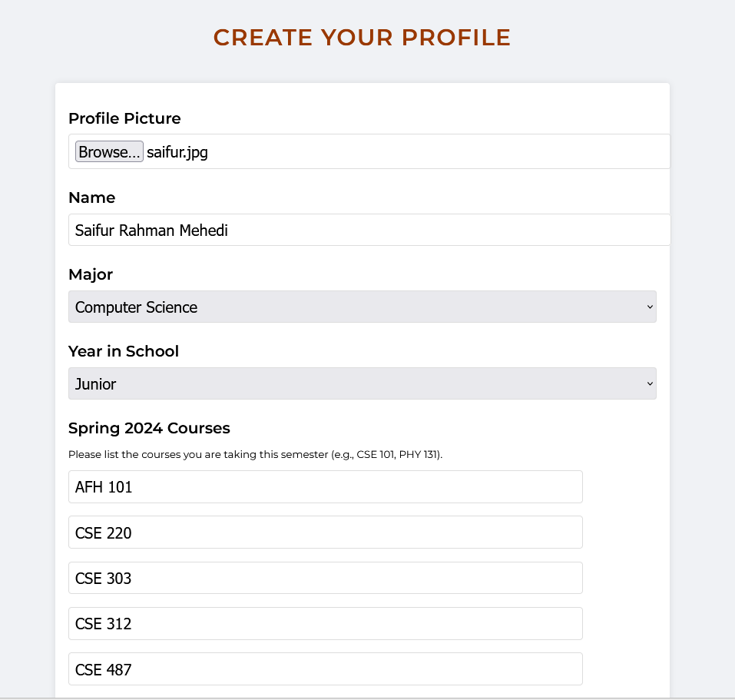
Task: Click the Major label text
Action: click(91, 274)
